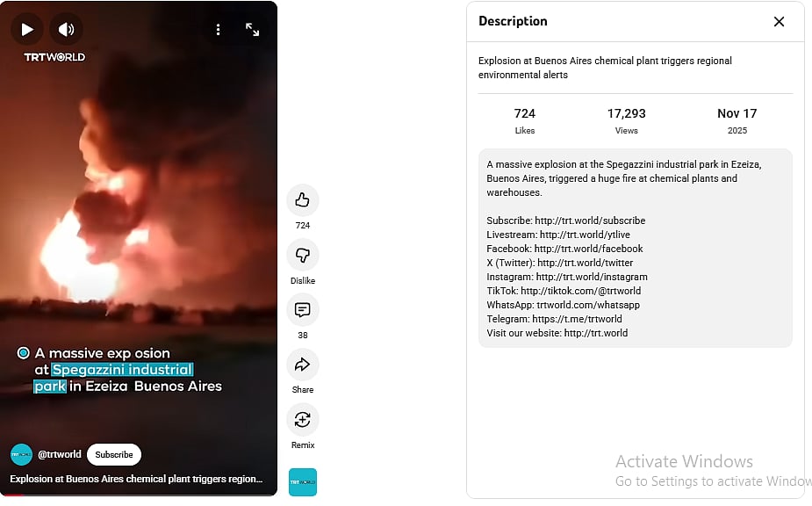Mute the video with speaker icon
This screenshot has width=812, height=506.
[x=66, y=30]
